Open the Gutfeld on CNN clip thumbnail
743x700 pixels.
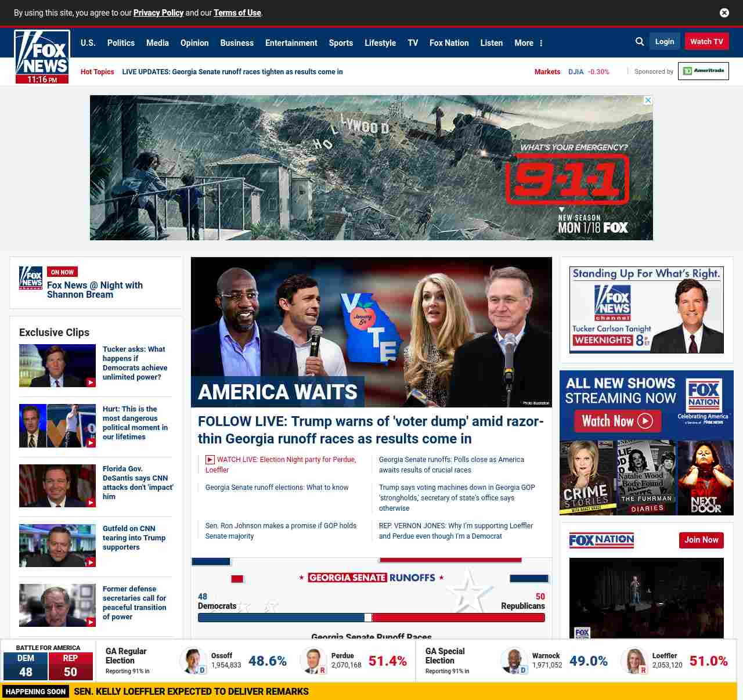tap(57, 546)
